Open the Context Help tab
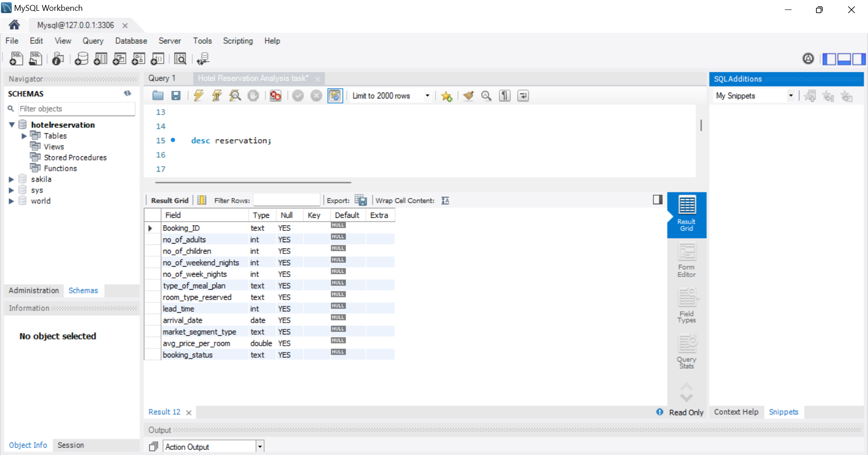Image resolution: width=868 pixels, height=455 pixels. pos(736,412)
